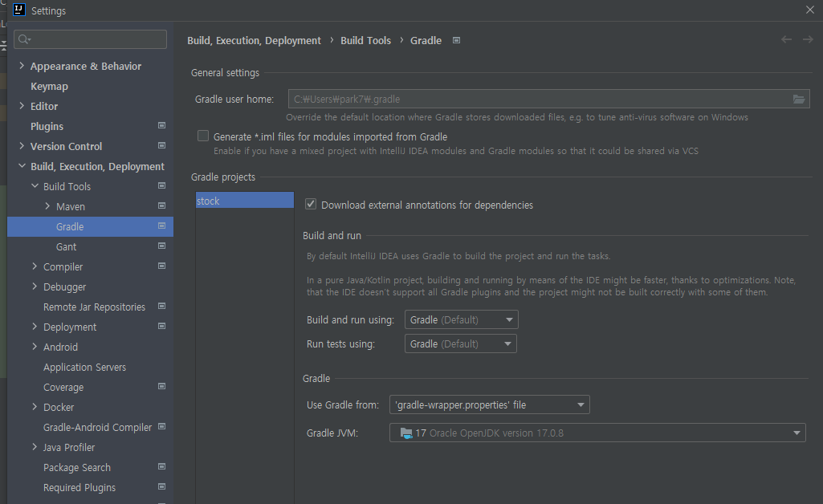Expand the Java Profiler node
Image resolution: width=823 pixels, height=504 pixels.
[35, 447]
